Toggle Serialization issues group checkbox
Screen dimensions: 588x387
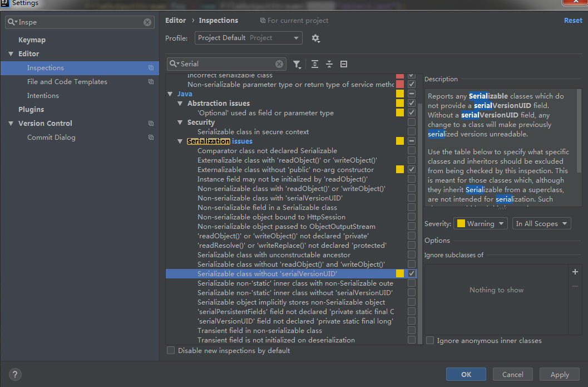click(x=411, y=141)
